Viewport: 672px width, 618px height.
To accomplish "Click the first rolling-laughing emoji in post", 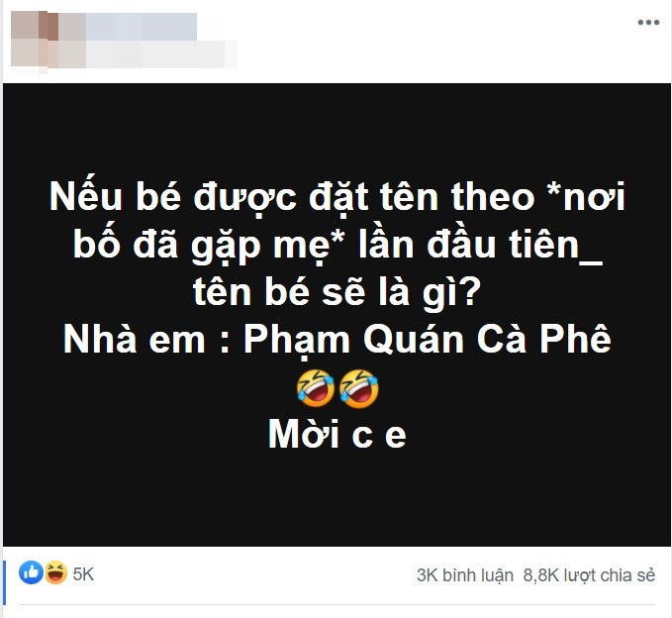I will 315,387.
